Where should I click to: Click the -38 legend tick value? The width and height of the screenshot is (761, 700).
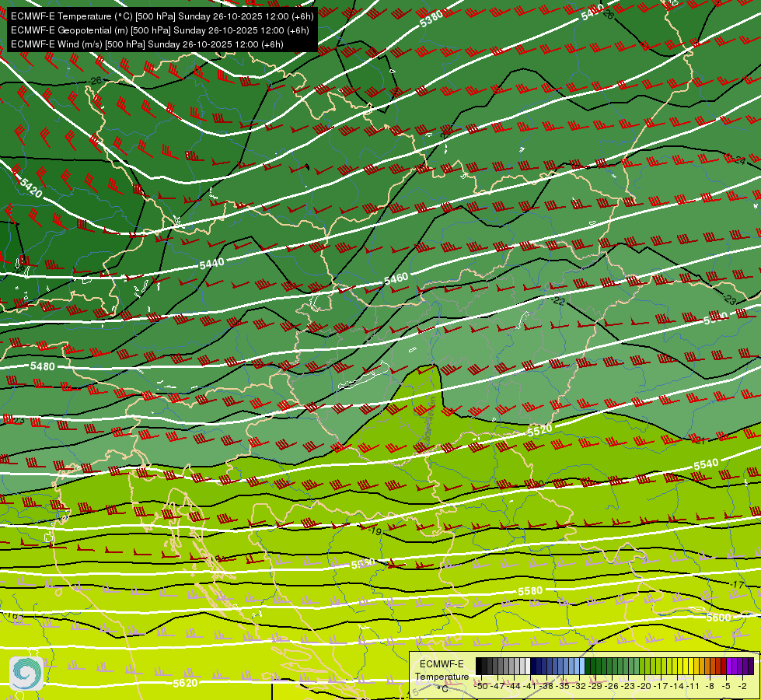[x=546, y=687]
